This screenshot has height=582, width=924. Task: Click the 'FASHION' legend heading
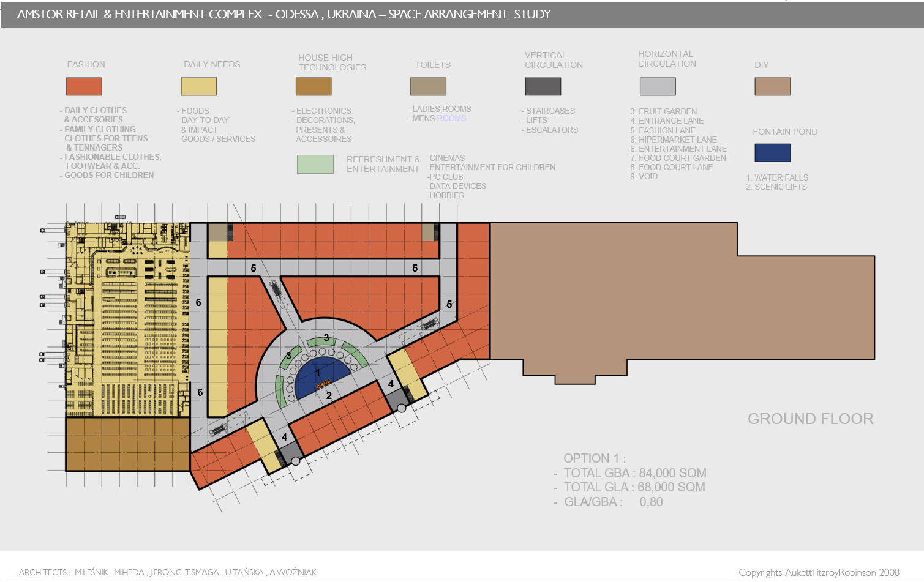pos(86,64)
